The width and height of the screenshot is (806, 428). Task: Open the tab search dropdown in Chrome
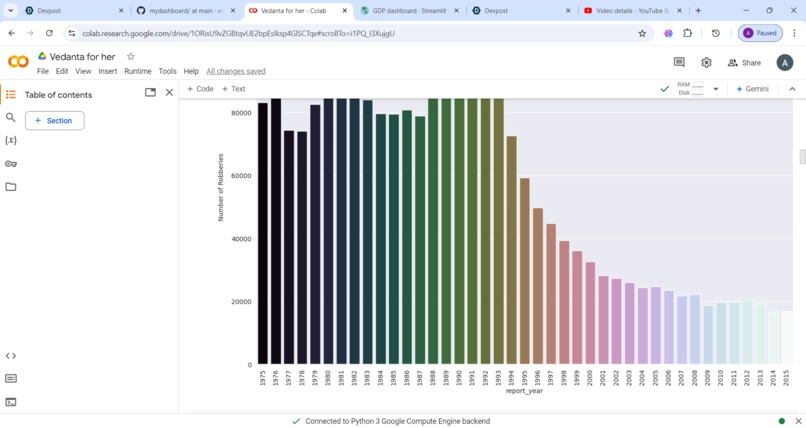click(x=10, y=10)
